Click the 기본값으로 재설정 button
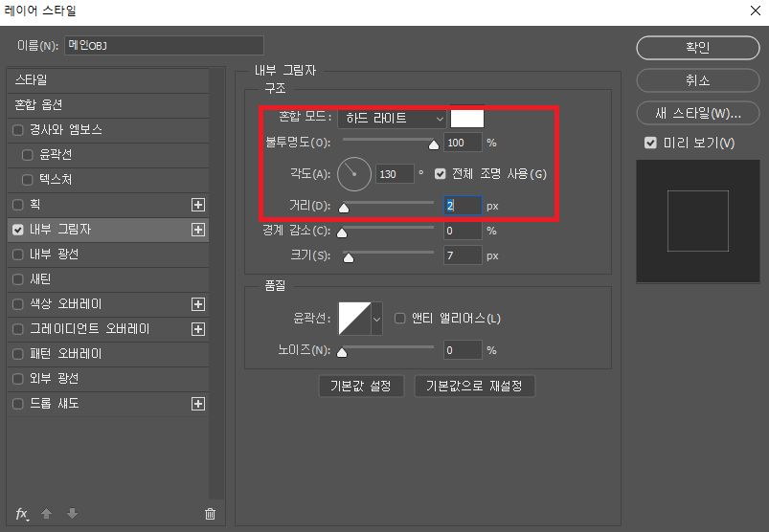This screenshot has height=532, width=769. pyautogui.click(x=474, y=387)
